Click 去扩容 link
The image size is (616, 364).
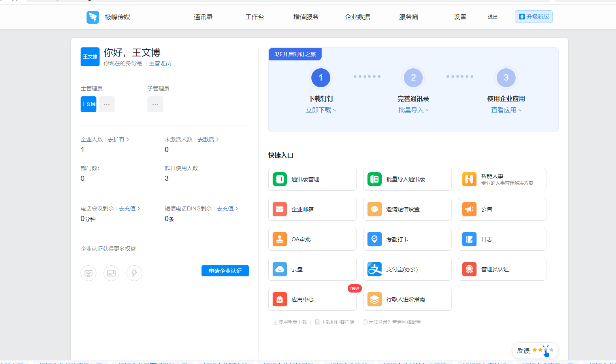(x=118, y=139)
